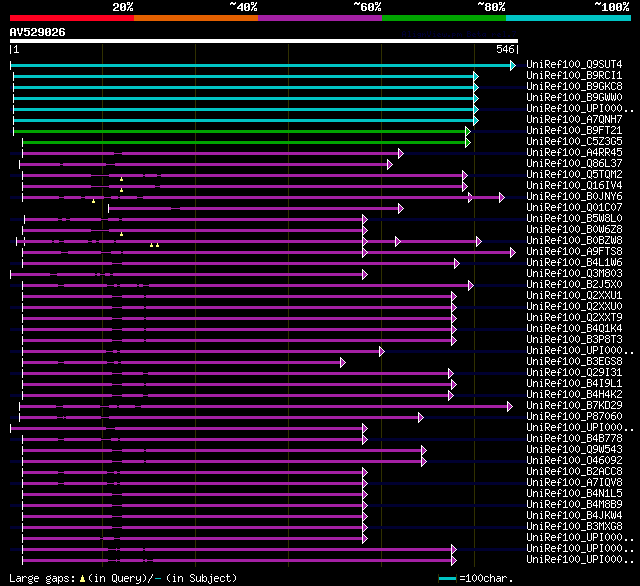Open hit UniRef100_B9GWW0
This screenshot has width=640, height=586.
tap(574, 97)
